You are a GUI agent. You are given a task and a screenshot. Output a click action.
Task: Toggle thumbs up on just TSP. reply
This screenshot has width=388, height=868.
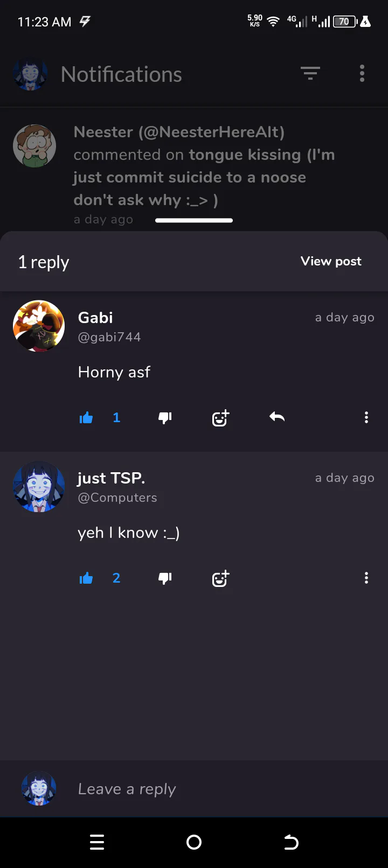pyautogui.click(x=86, y=578)
